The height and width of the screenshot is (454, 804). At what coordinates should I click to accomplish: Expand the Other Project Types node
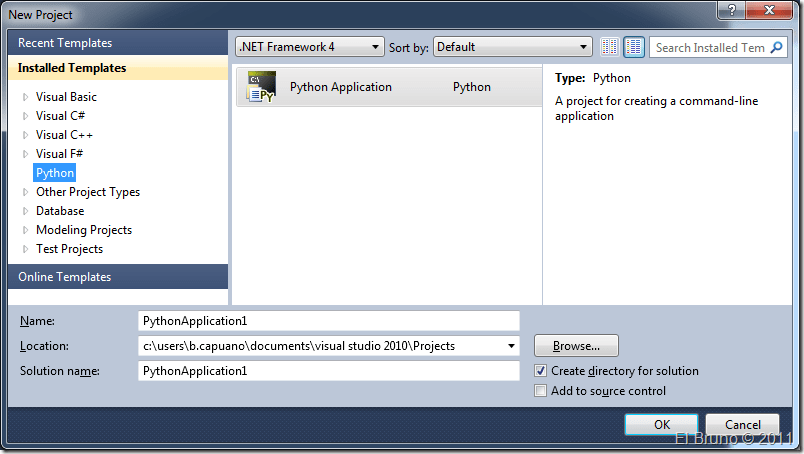click(x=26, y=192)
